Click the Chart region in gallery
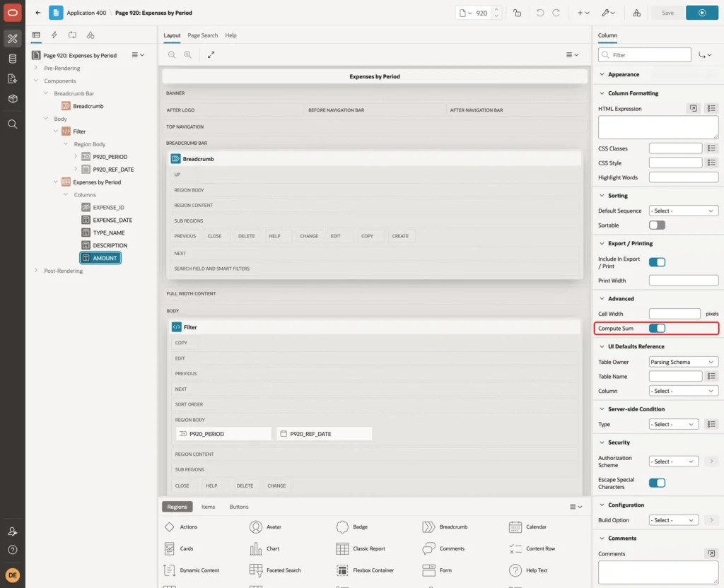The width and height of the screenshot is (724, 588). (x=264, y=548)
